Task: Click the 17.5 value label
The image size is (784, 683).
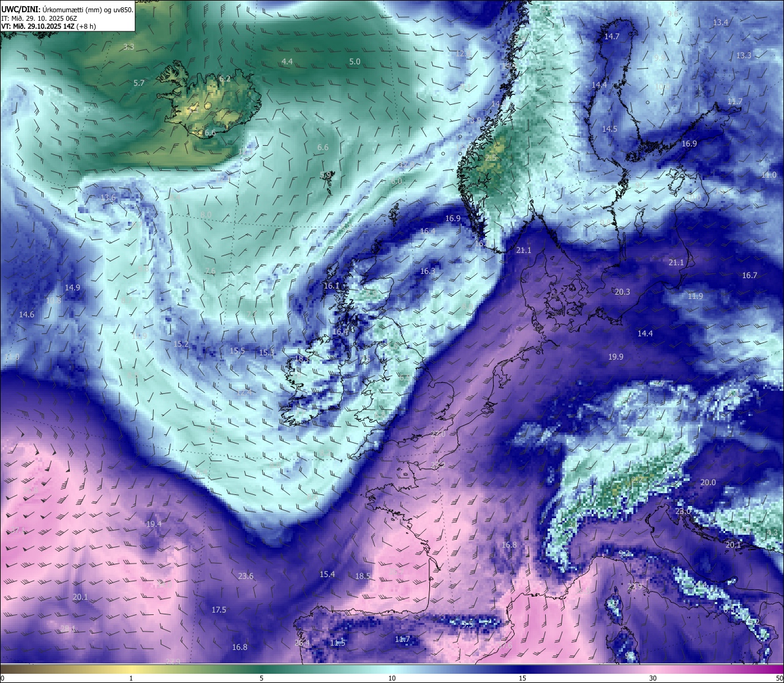Action: (x=219, y=609)
